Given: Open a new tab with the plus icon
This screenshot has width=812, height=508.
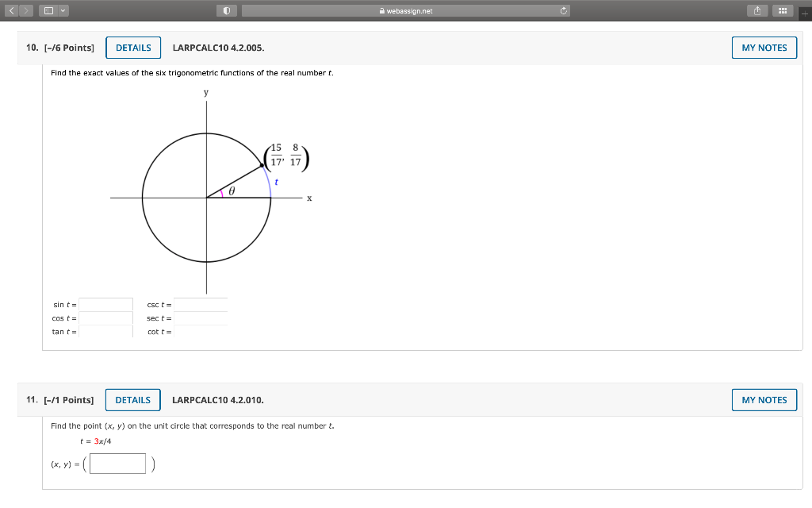Looking at the screenshot, I should coord(806,10).
